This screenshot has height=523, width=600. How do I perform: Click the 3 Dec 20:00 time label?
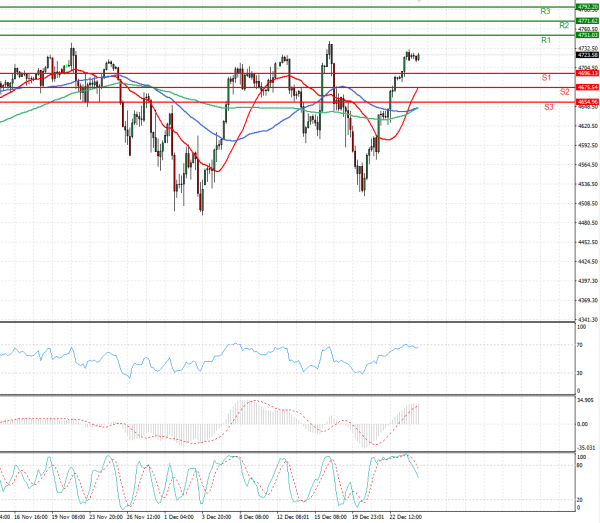click(217, 517)
